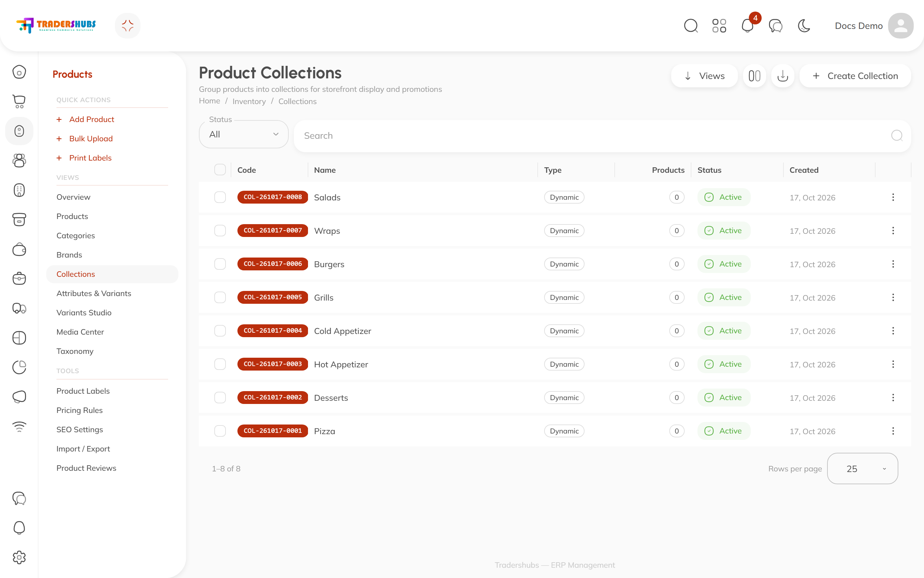Select all rows with header checkbox
924x578 pixels.
[220, 170]
